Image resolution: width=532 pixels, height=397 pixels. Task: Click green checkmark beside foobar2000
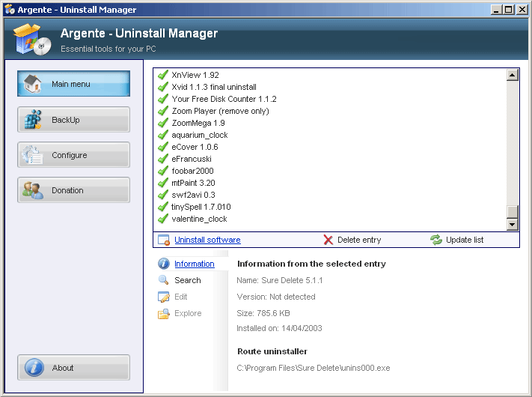[163, 171]
